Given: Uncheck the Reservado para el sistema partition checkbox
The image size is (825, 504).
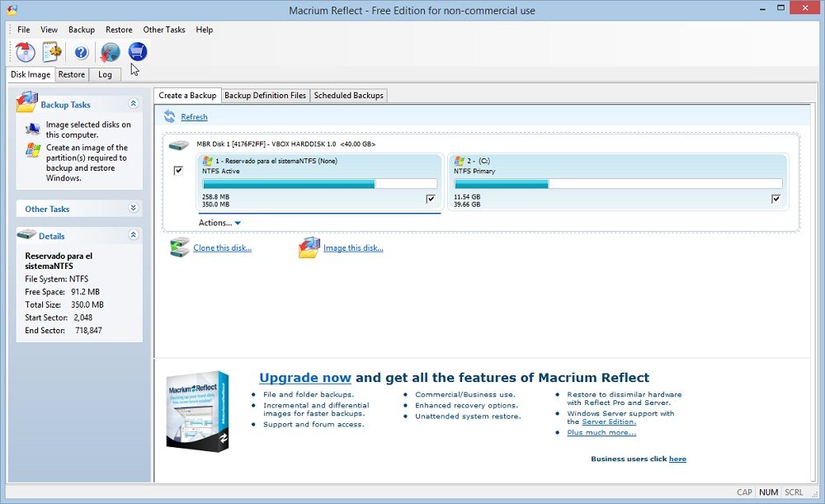Looking at the screenshot, I should tap(431, 199).
